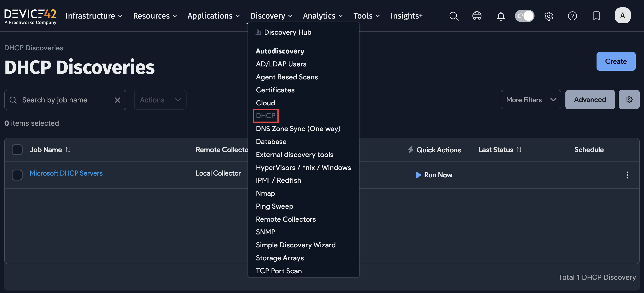Open the global search magnifier icon
644x293 pixels.
point(454,16)
